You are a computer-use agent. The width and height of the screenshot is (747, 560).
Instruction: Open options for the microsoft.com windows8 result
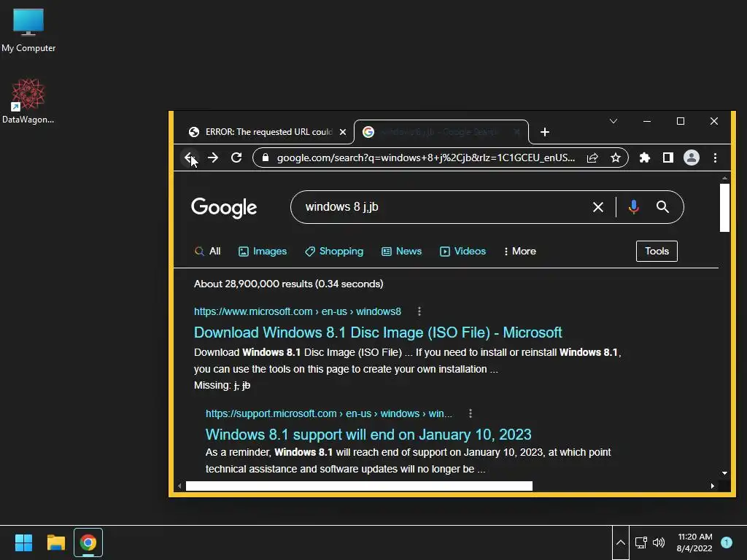coord(419,311)
